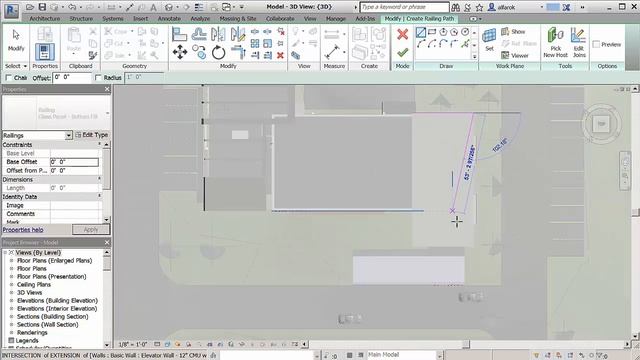Close the Properties palette
Image resolution: width=640 pixels, height=360 pixels.
click(x=107, y=89)
